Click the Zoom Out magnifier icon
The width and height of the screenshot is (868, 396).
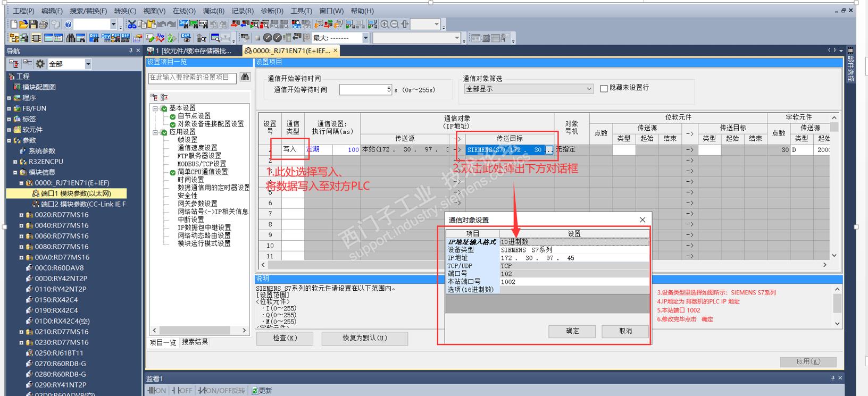click(x=394, y=24)
